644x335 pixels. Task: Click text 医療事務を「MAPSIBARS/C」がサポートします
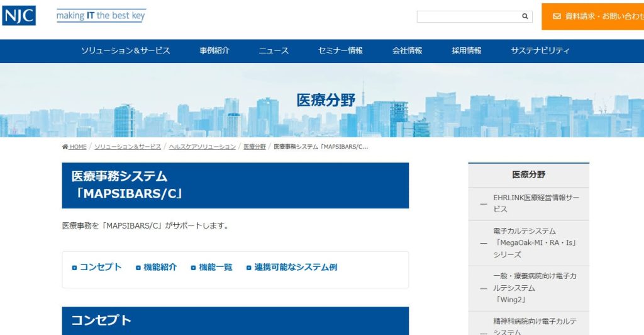click(146, 225)
